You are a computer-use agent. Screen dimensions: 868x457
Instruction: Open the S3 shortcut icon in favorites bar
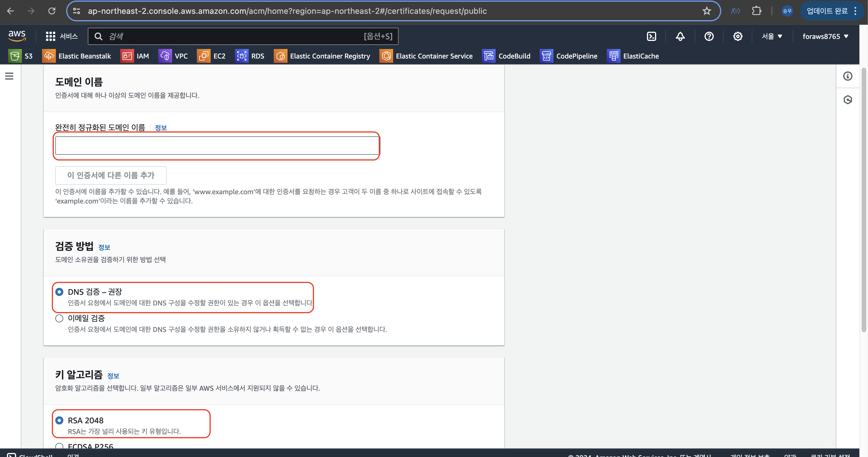(15, 56)
